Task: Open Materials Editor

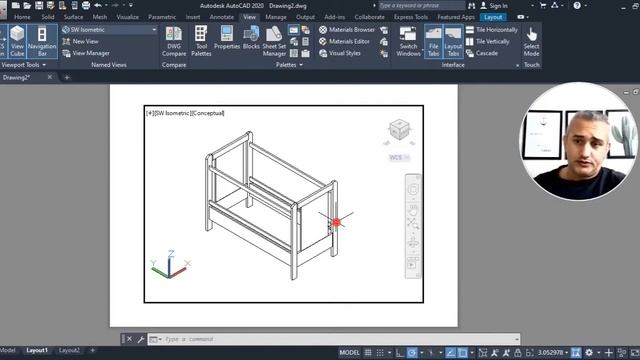Action: pos(344,41)
